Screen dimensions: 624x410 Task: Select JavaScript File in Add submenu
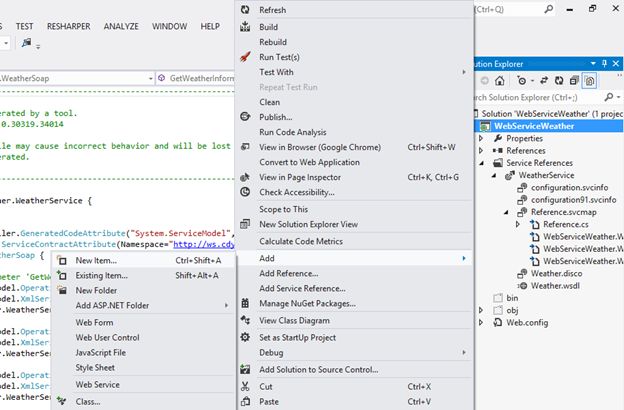[144, 353]
